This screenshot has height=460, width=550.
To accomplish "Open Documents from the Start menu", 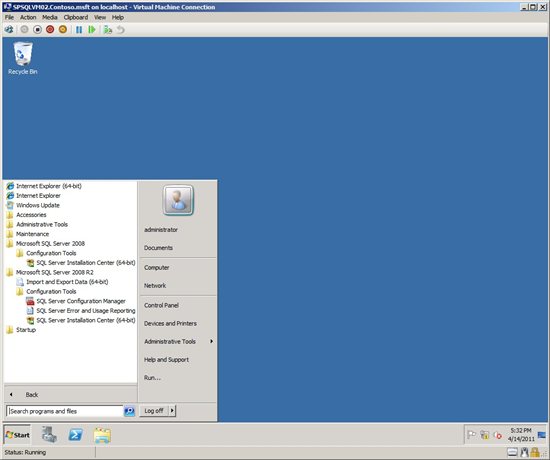I will coord(159,248).
